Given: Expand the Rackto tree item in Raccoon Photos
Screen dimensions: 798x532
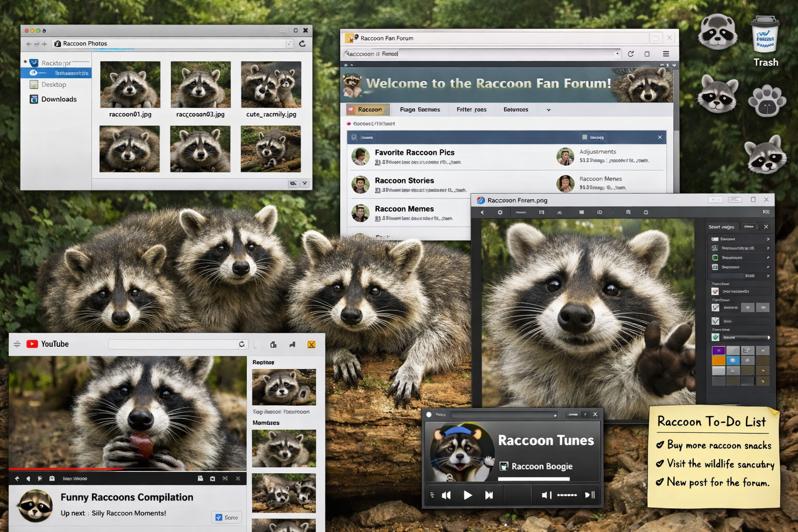Looking at the screenshot, I should [x=25, y=62].
